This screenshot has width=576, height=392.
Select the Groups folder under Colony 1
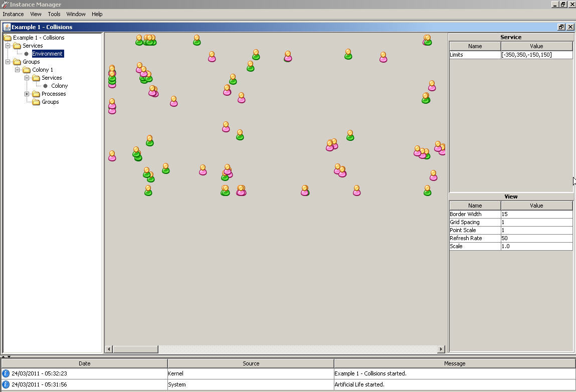click(50, 102)
